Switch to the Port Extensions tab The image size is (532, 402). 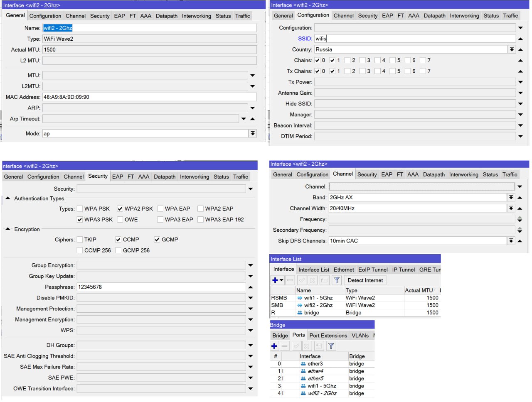click(x=328, y=336)
